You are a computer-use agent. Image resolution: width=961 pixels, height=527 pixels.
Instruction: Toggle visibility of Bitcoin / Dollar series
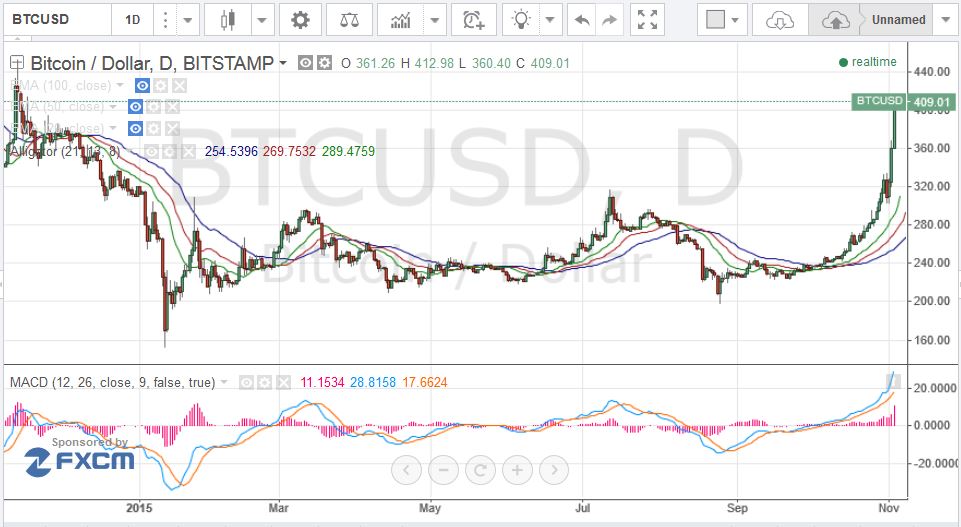coord(306,63)
